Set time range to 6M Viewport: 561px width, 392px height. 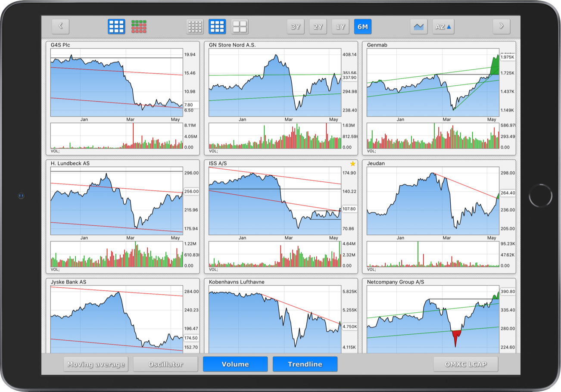click(x=363, y=26)
